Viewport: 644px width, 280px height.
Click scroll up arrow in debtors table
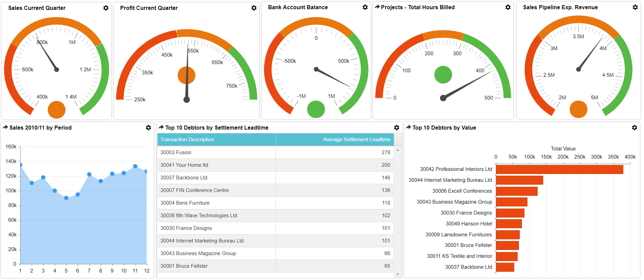398,150
